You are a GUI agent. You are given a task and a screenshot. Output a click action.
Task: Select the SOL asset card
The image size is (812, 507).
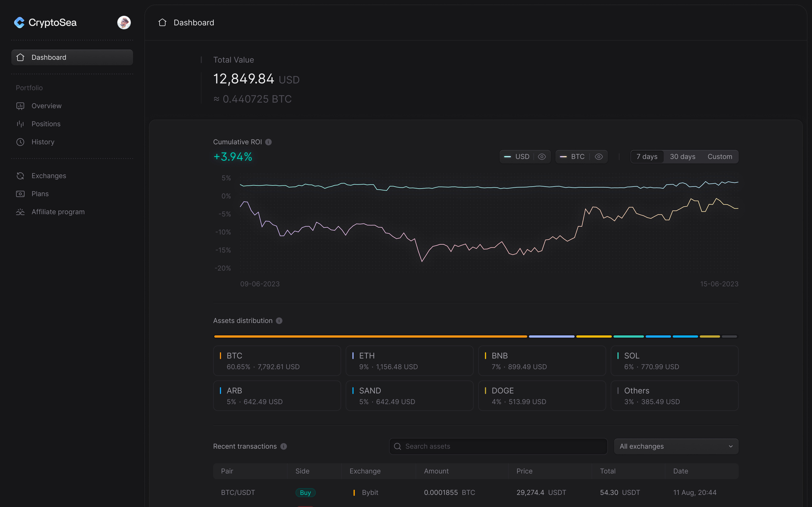click(x=674, y=361)
